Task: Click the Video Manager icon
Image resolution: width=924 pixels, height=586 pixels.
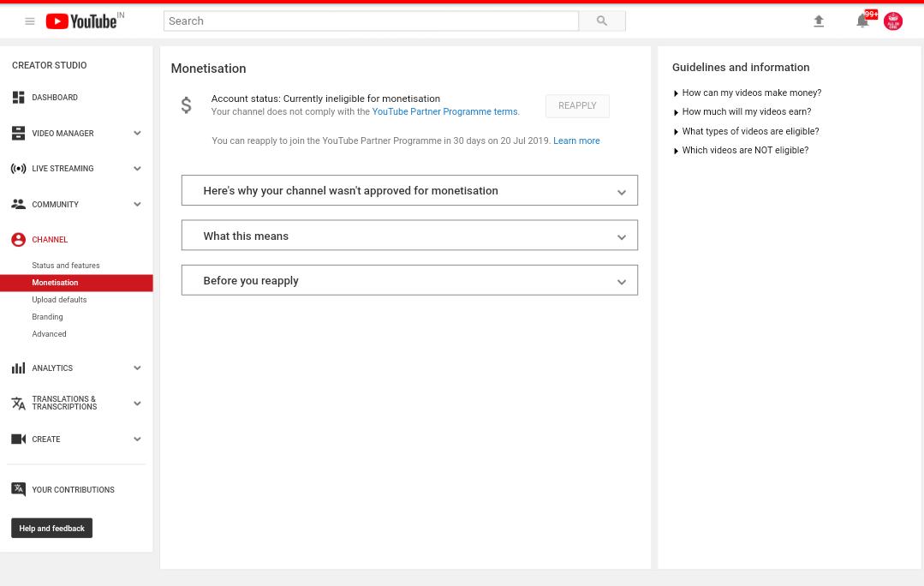Action: 18,134
